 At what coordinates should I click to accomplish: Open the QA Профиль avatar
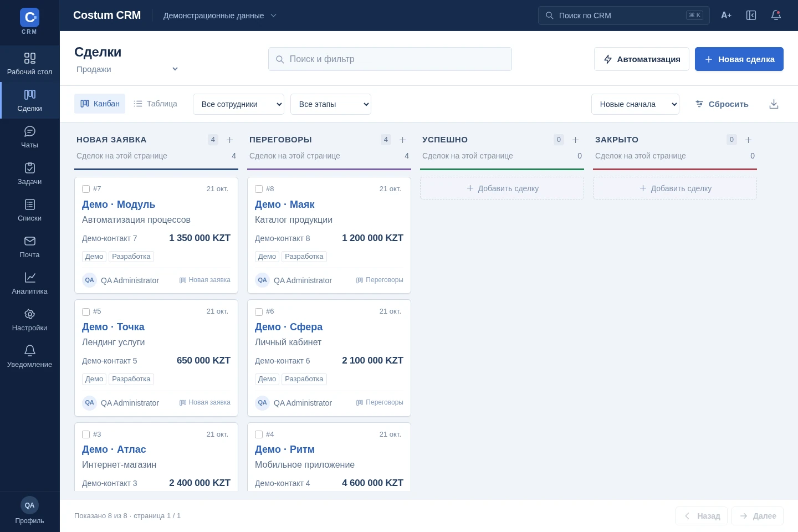click(29, 505)
